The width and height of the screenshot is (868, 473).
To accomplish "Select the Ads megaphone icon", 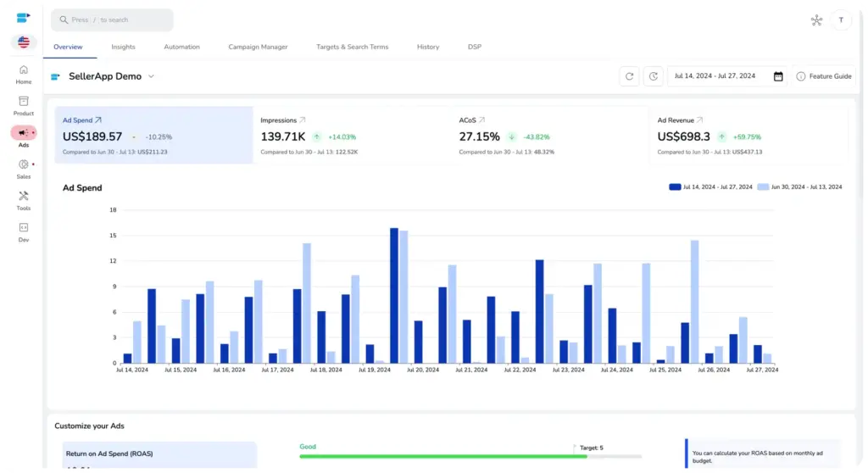I will point(23,133).
